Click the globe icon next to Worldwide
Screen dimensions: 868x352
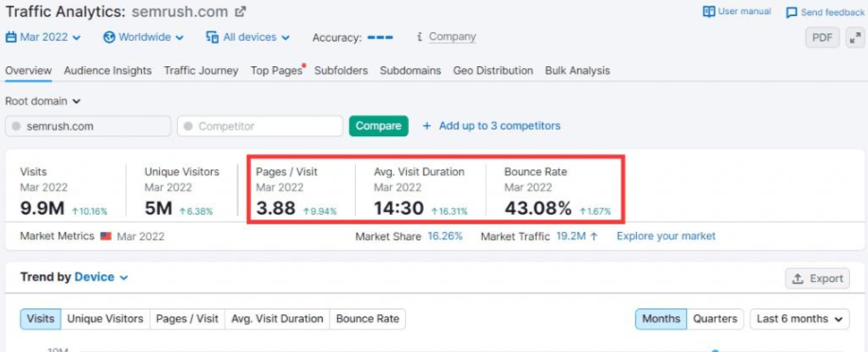tap(109, 37)
